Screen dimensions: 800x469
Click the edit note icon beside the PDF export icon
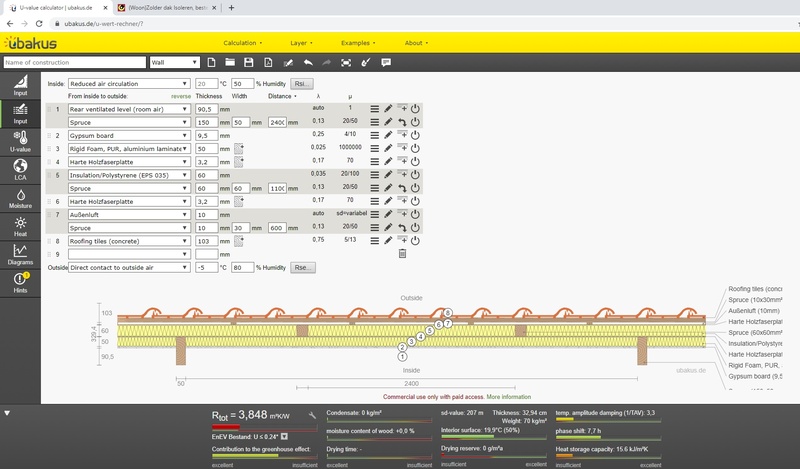pyautogui.click(x=288, y=62)
